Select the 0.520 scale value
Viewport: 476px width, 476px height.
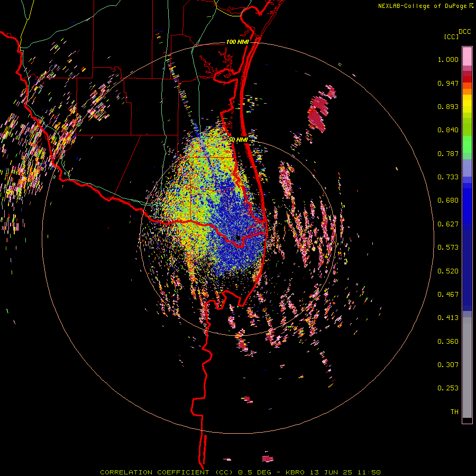coord(448,271)
